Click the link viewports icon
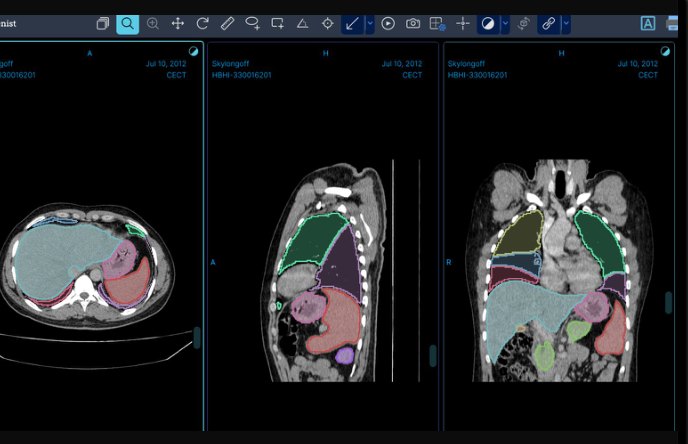The width and height of the screenshot is (688, 444). pyautogui.click(x=548, y=24)
